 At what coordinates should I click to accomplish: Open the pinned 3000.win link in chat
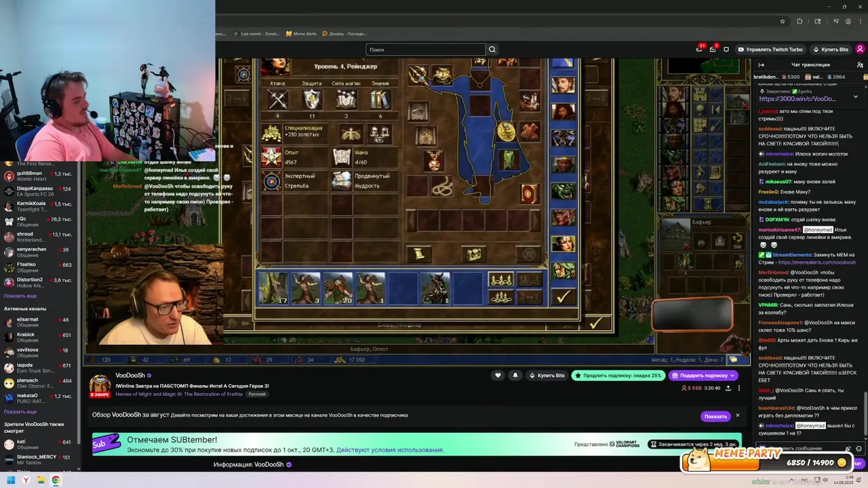pyautogui.click(x=797, y=99)
